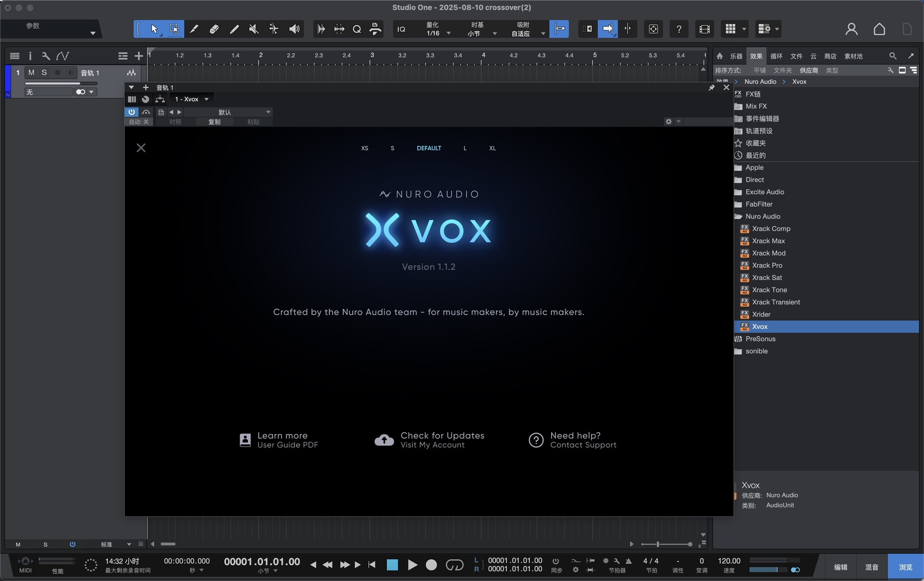Switch to the 循环 browser tab
This screenshot has height=581, width=924.
776,56
